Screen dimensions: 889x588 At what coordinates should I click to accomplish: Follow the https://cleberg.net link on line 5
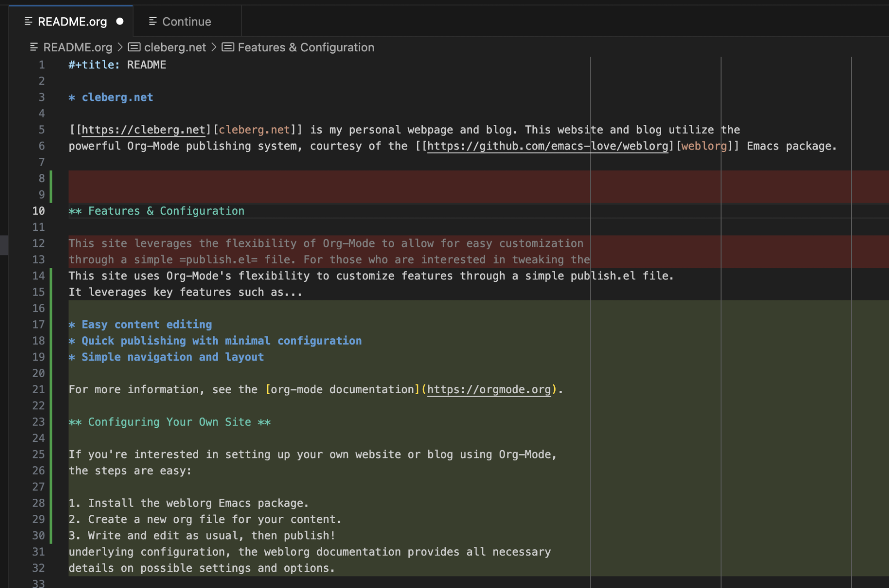143,130
